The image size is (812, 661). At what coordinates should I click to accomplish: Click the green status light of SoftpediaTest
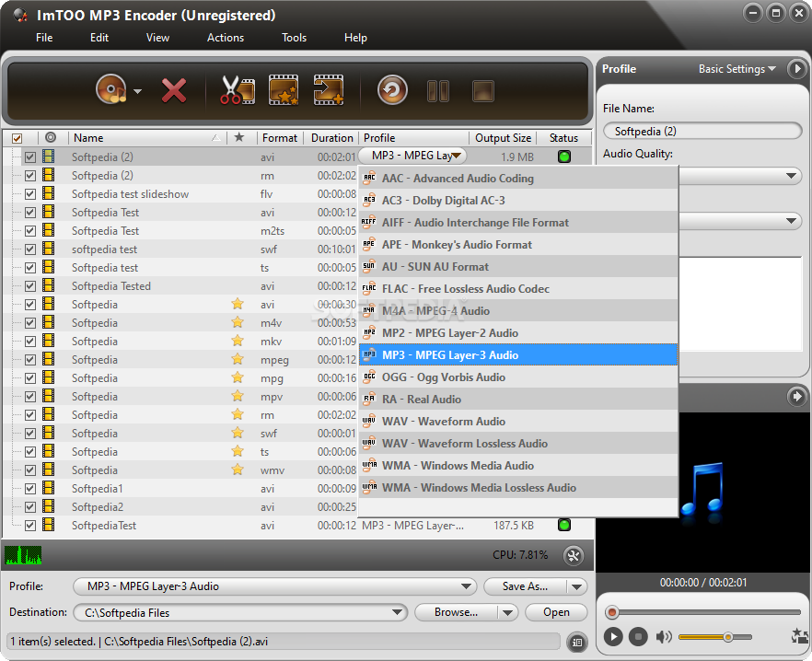tap(564, 525)
